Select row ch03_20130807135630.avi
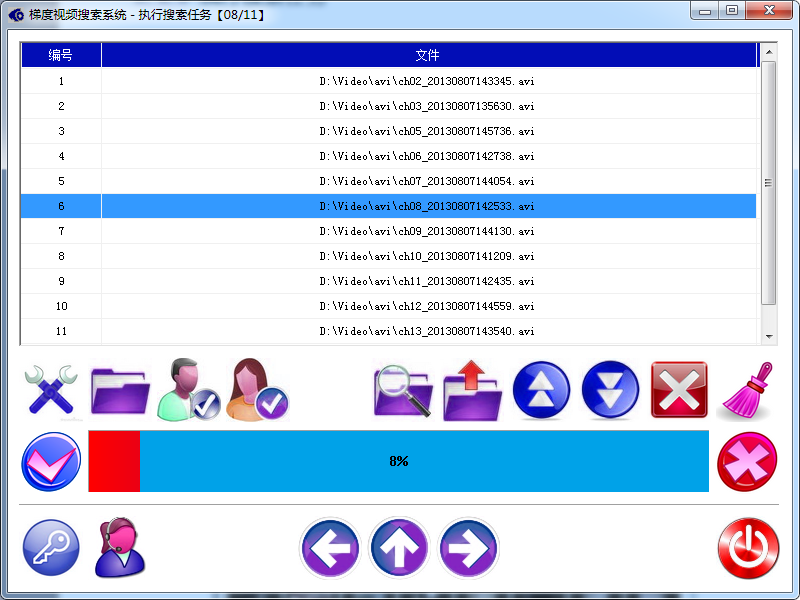 click(x=388, y=106)
